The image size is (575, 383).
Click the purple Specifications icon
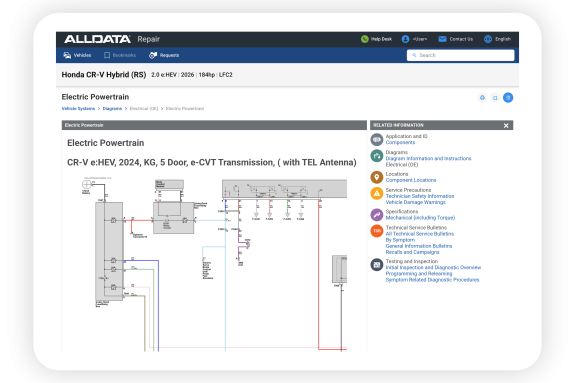point(377,215)
